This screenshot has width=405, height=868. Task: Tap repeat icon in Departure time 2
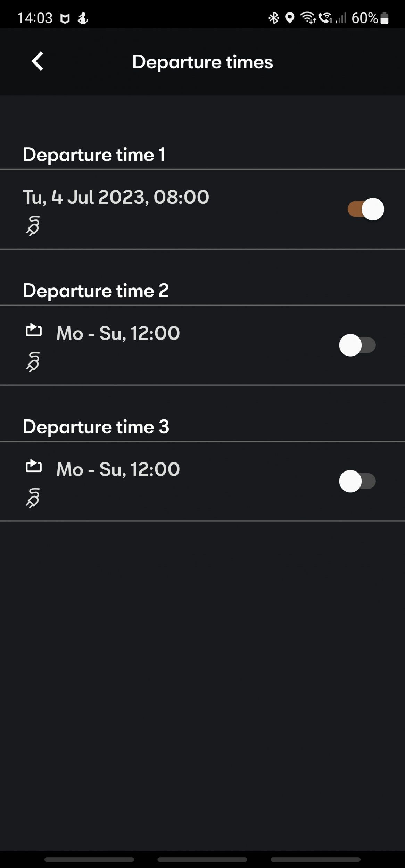pos(34,330)
